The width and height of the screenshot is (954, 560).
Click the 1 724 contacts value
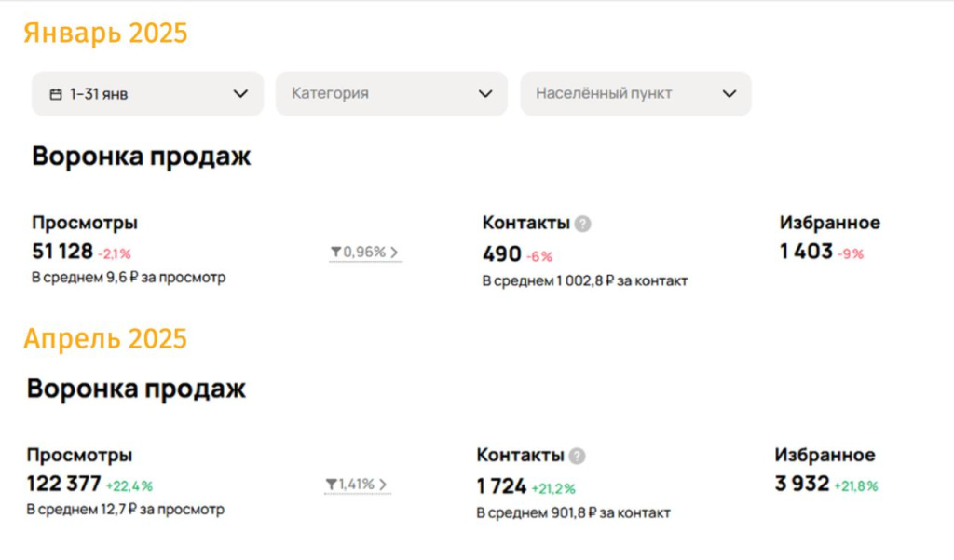pos(501,486)
